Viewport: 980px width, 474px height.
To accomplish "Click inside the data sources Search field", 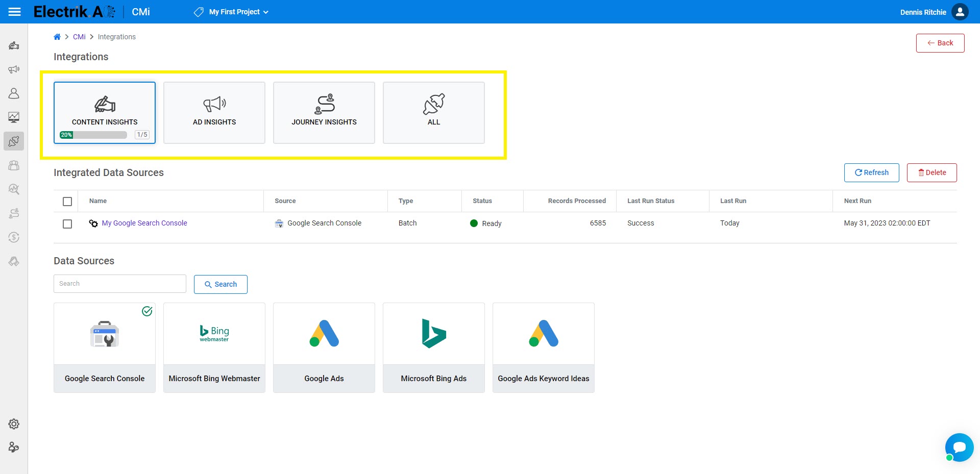I will click(119, 283).
